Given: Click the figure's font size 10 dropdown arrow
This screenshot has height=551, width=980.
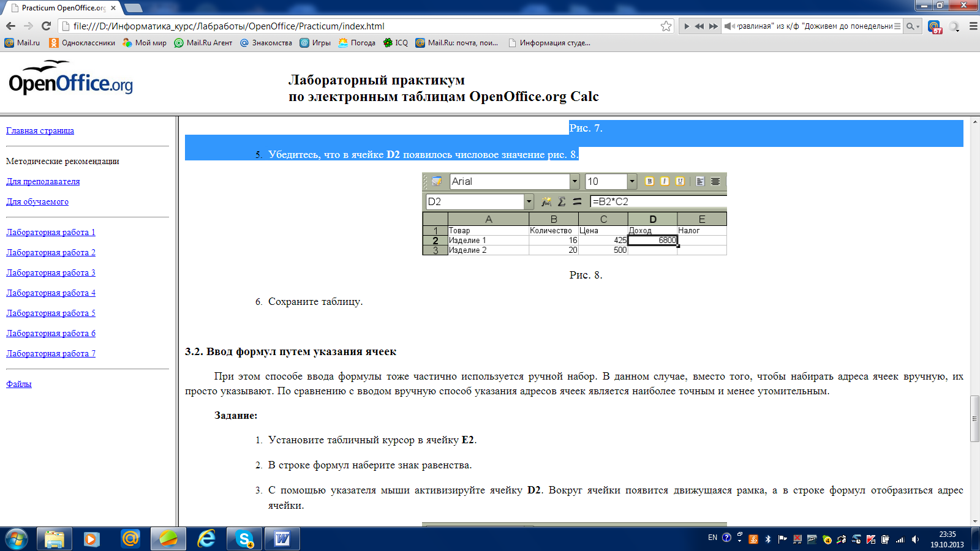Looking at the screenshot, I should (x=632, y=181).
